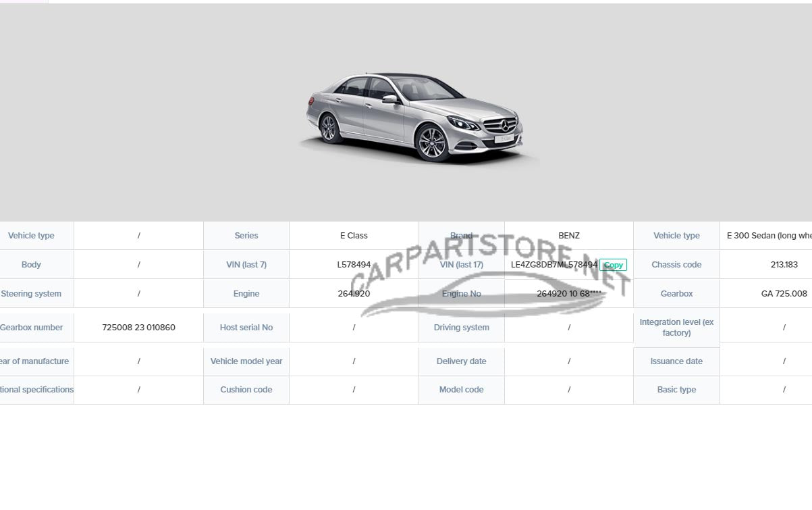Click the Host serial No label

point(246,328)
